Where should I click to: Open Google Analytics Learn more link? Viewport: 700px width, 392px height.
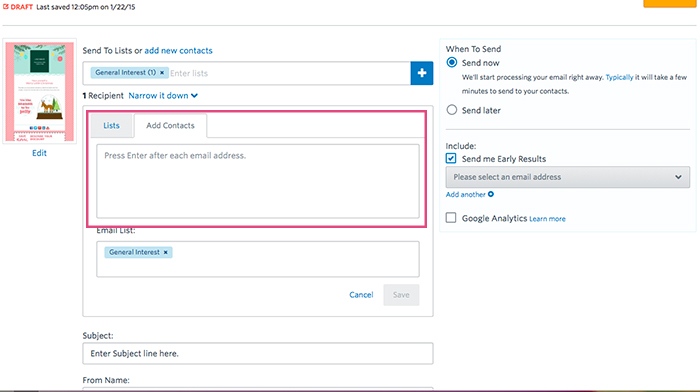coord(547,219)
